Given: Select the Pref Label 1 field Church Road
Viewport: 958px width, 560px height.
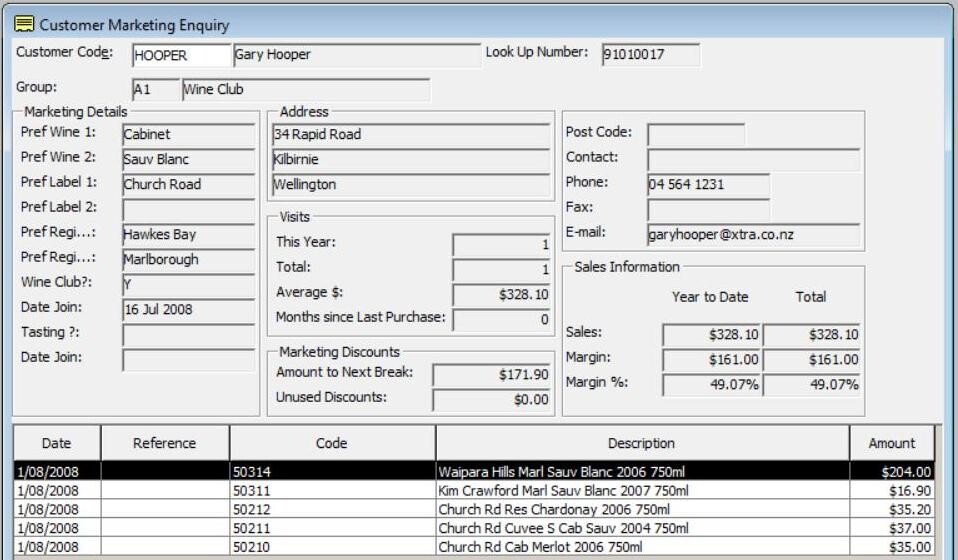Looking at the screenshot, I should (x=188, y=184).
